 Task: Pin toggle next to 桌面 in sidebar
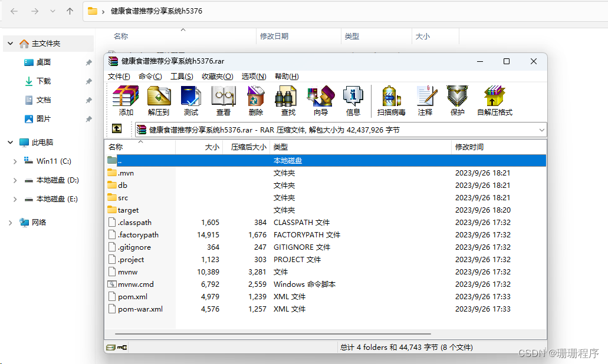(x=88, y=62)
